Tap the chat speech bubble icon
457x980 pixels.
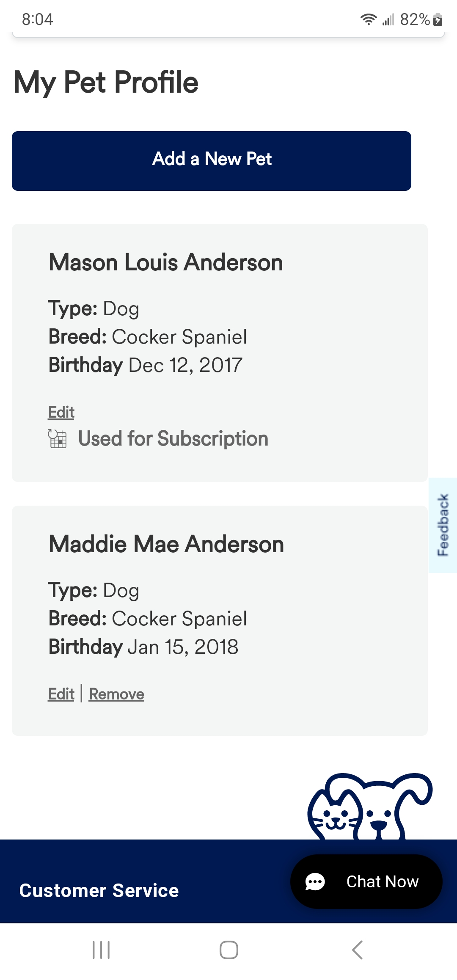[315, 882]
